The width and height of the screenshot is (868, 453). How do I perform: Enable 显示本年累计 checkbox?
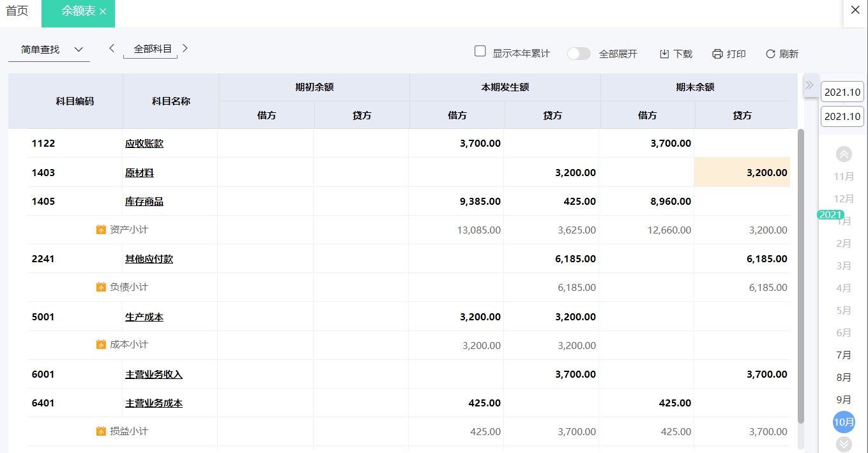point(480,51)
